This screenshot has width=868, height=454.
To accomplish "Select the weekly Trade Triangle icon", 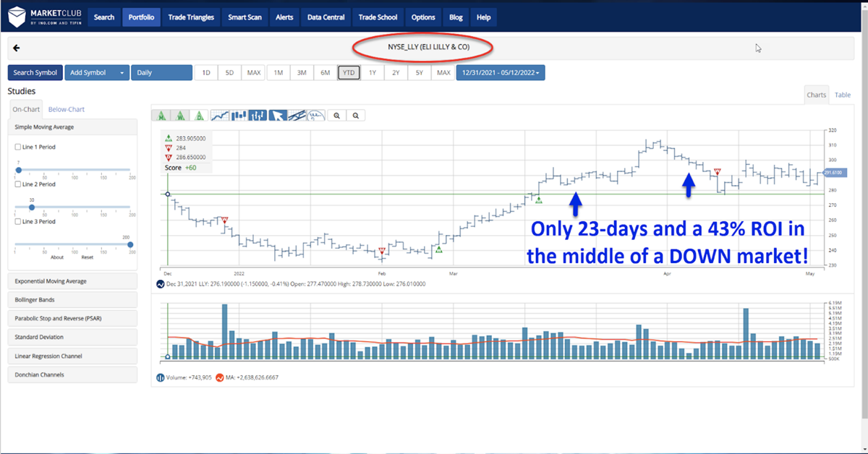I will tap(180, 115).
